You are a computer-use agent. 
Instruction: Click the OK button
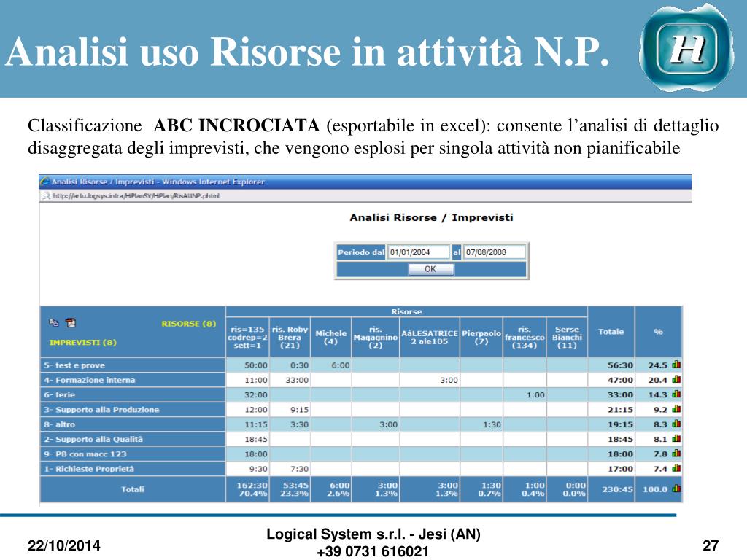[x=430, y=269]
